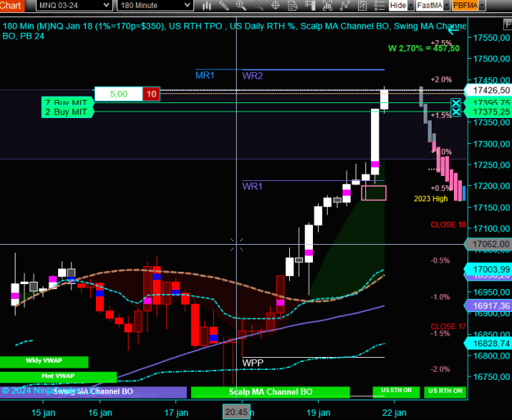Viewport: 512px width, 420px height.
Task: Click the CLOSE 18 label
Action: coord(448,225)
